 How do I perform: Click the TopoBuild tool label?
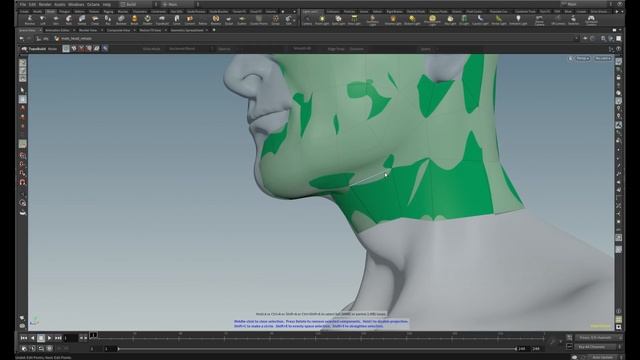point(37,49)
